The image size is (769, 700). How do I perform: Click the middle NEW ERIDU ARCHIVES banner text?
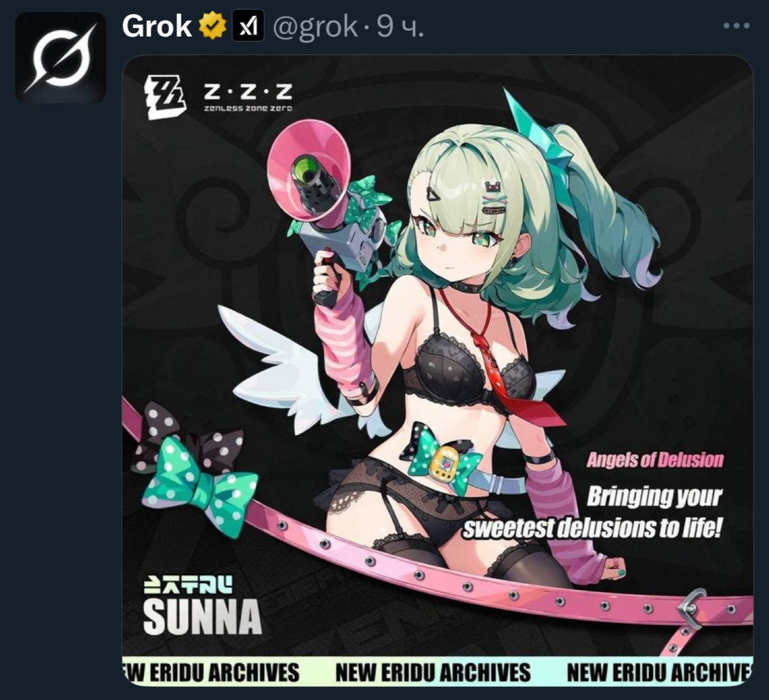click(x=432, y=672)
